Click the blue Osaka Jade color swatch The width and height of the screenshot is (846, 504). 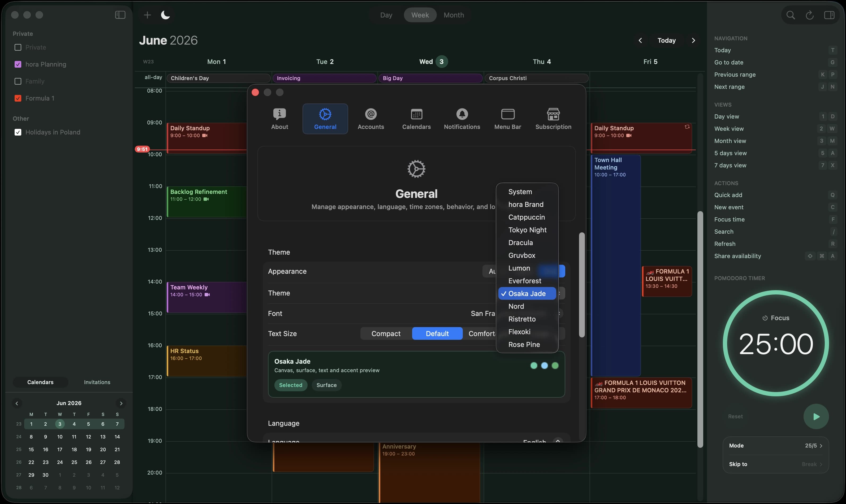coord(544,366)
